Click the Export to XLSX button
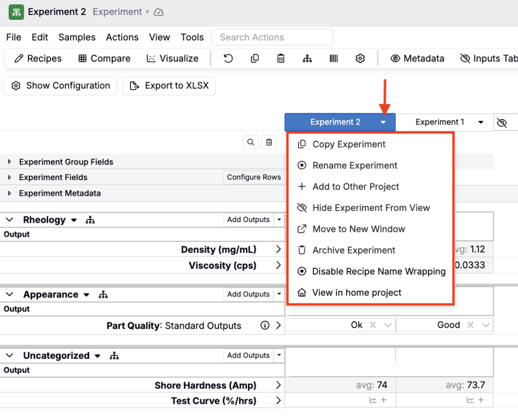 (169, 86)
